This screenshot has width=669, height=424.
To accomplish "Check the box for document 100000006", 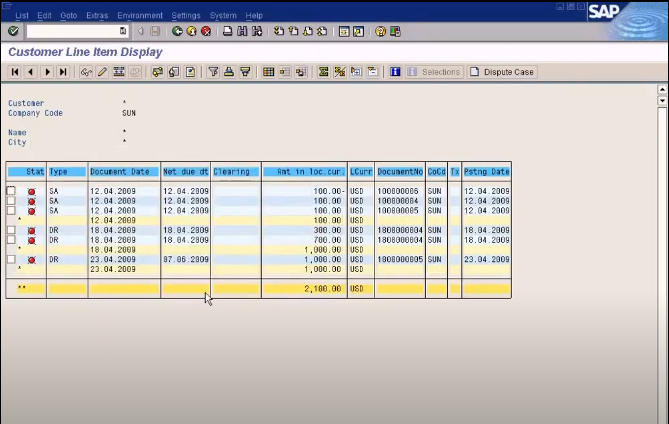I will [x=11, y=191].
